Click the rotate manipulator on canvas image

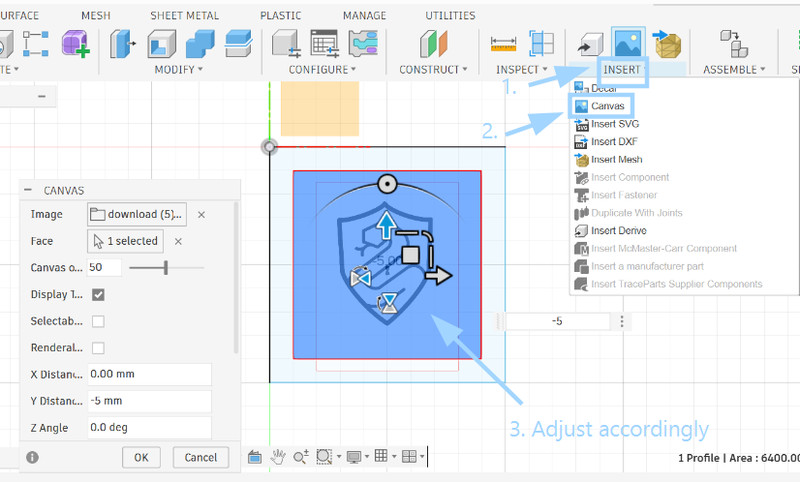[387, 184]
